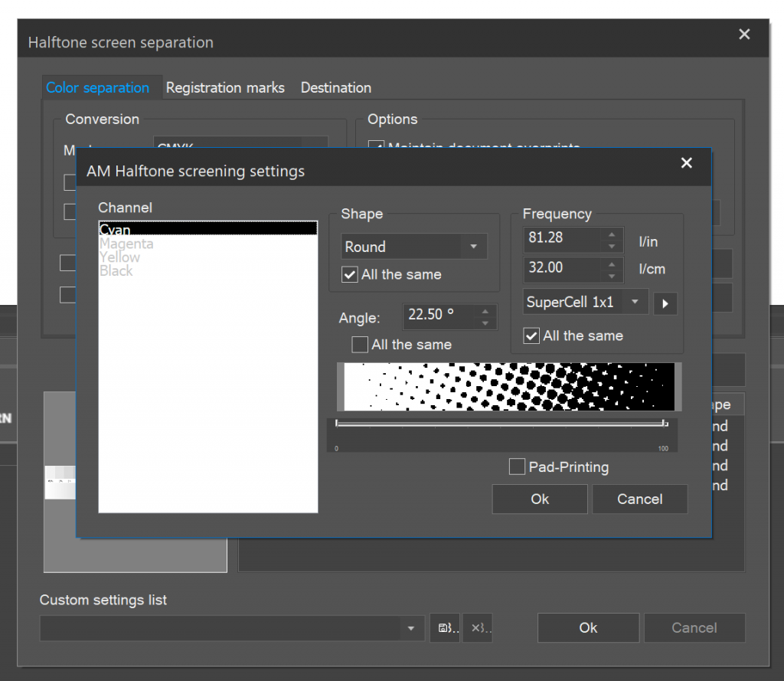
Task: Open the Round shape dropdown
Action: pyautogui.click(x=473, y=247)
